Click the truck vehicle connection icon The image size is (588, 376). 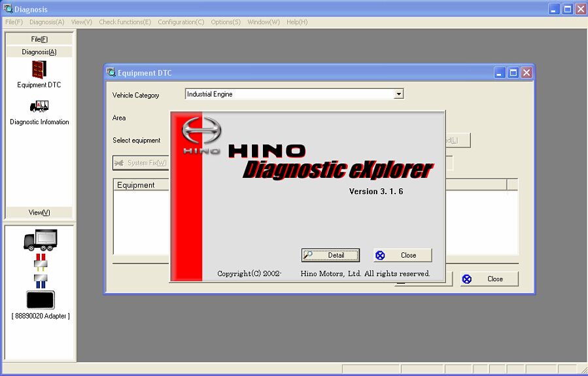[41, 240]
